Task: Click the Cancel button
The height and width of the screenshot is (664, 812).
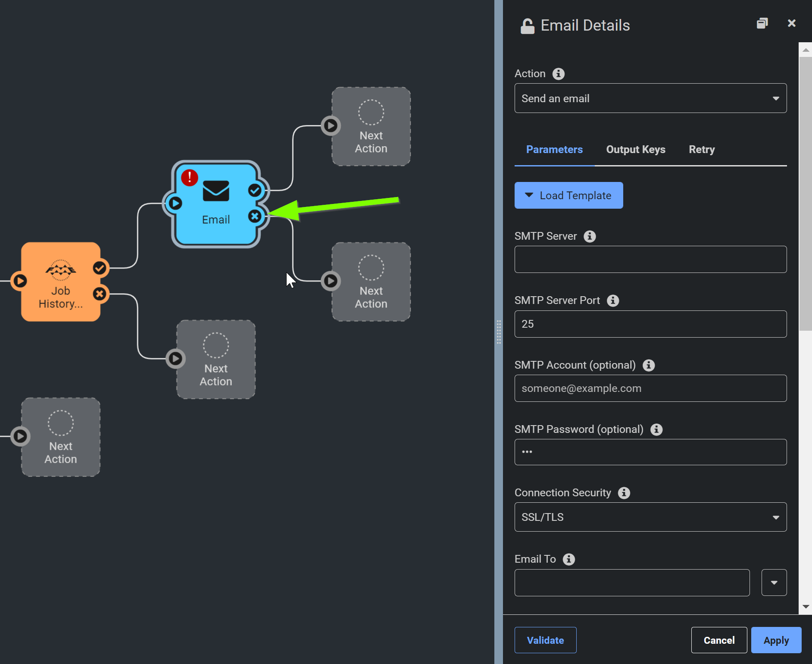Action: tap(719, 640)
